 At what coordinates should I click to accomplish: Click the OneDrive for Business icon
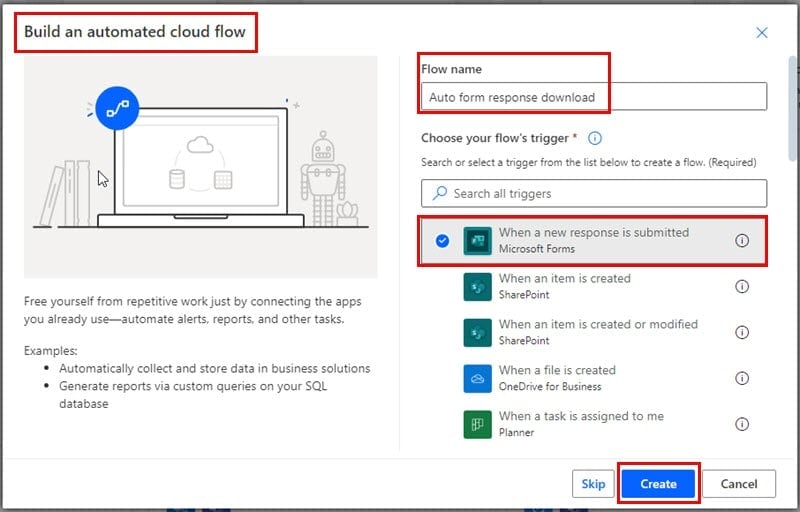pos(477,378)
